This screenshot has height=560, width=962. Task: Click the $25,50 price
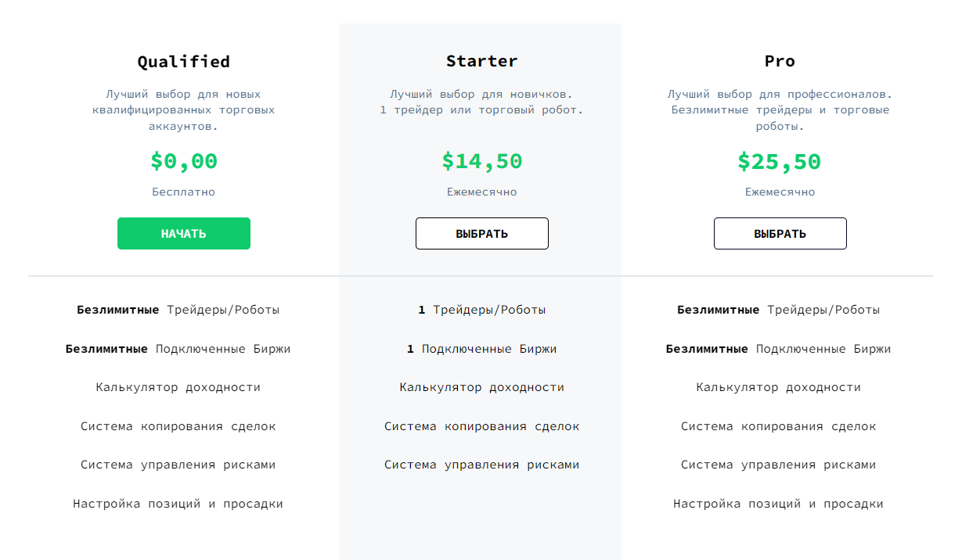[x=780, y=161]
